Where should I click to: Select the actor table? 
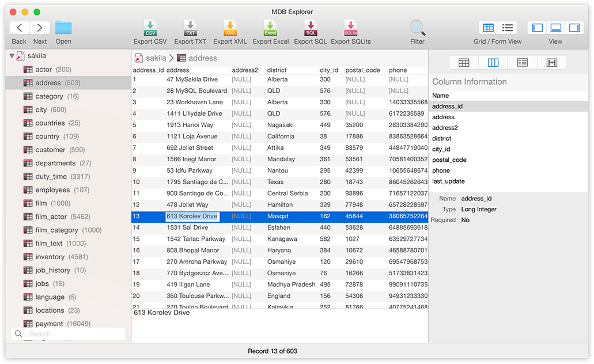click(x=68, y=70)
